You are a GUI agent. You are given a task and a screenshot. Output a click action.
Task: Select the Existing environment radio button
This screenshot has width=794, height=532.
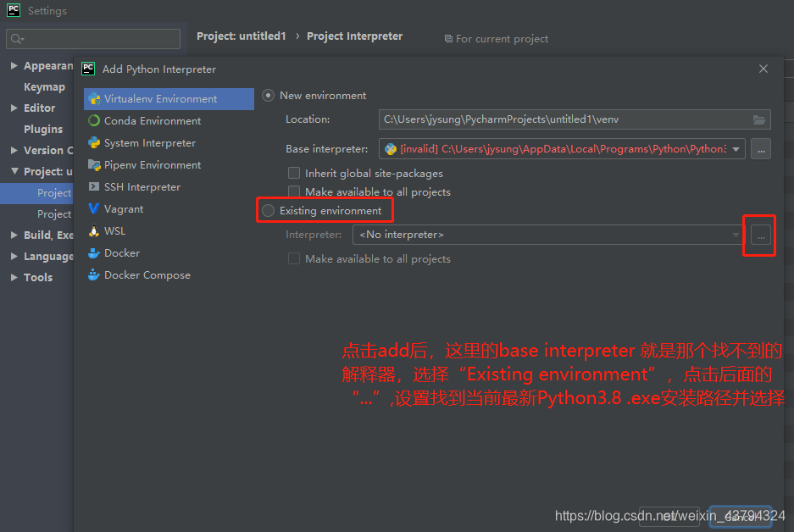pyautogui.click(x=269, y=211)
